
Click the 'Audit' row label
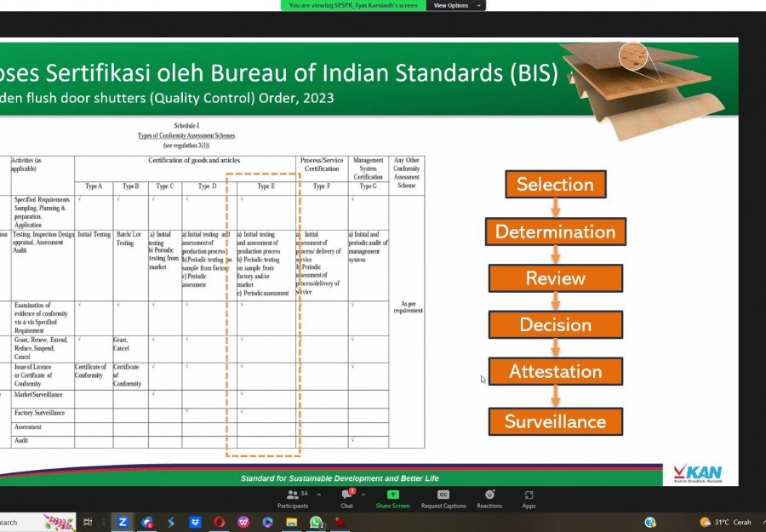coord(21,440)
